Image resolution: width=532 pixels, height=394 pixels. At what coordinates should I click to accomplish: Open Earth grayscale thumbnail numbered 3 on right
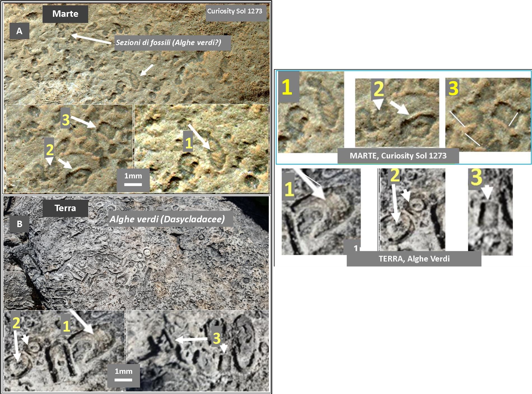point(490,212)
